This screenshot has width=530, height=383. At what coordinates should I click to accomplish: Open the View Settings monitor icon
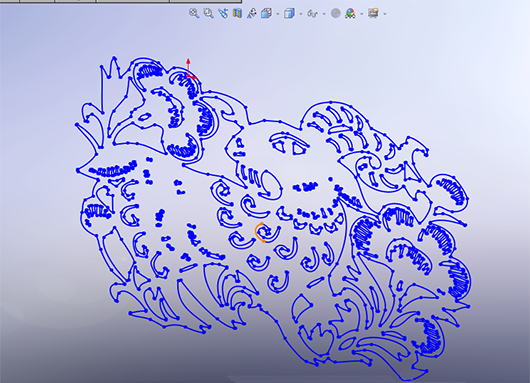tap(373, 13)
